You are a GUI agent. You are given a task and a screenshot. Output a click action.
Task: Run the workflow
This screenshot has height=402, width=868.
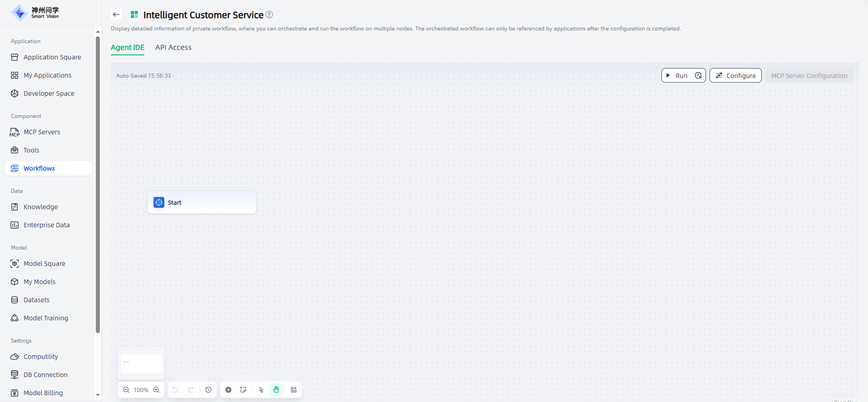[x=677, y=76]
